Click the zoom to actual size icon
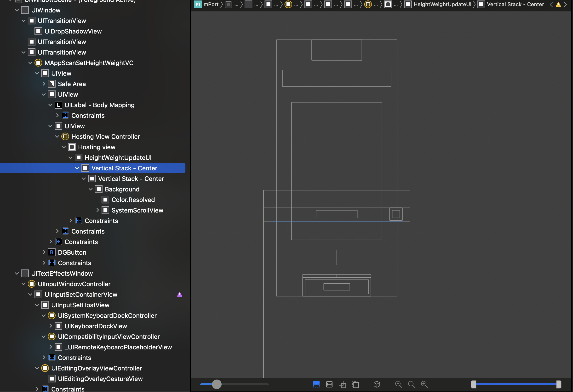 click(x=411, y=384)
